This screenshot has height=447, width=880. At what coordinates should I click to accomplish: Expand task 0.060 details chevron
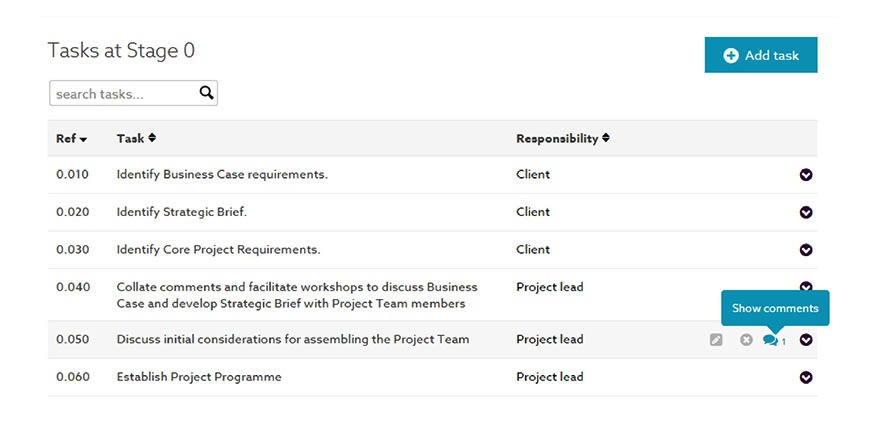[806, 377]
